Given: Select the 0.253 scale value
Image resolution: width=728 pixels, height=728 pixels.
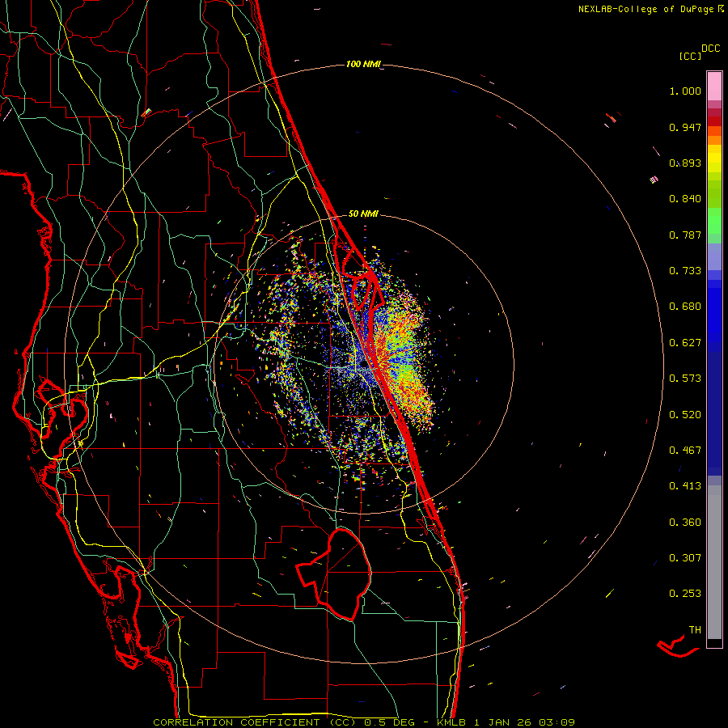Looking at the screenshot, I should pos(685,594).
